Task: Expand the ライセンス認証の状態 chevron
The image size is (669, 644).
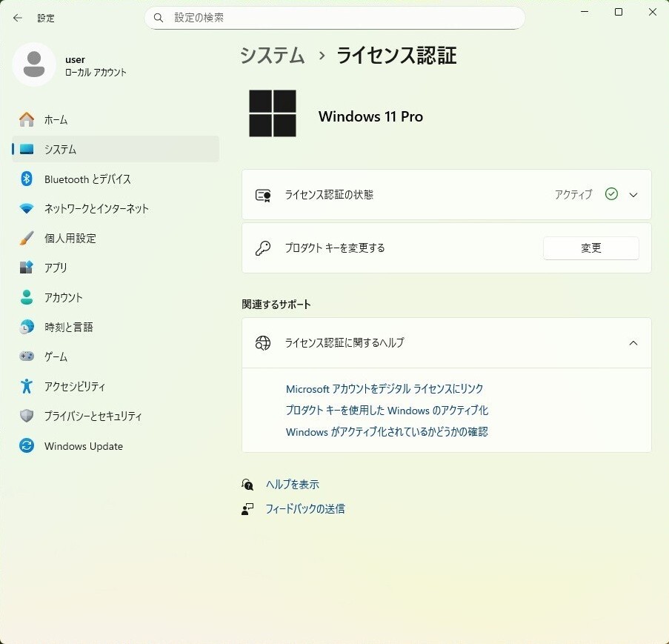Action: (x=633, y=195)
